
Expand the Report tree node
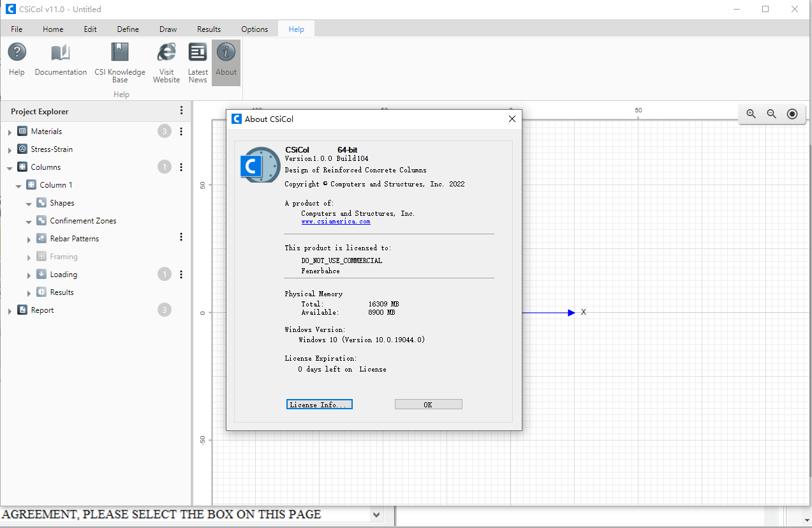point(10,311)
